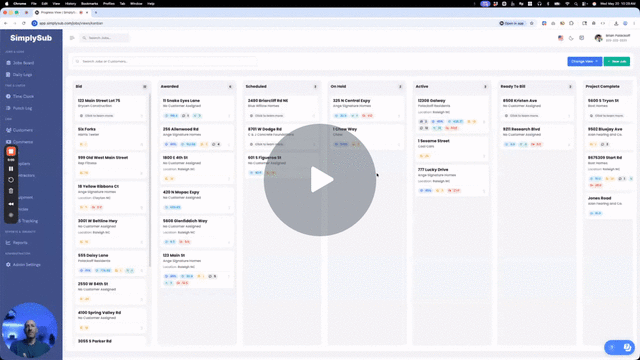Open the 420 N Mopac Expy card

(197, 200)
